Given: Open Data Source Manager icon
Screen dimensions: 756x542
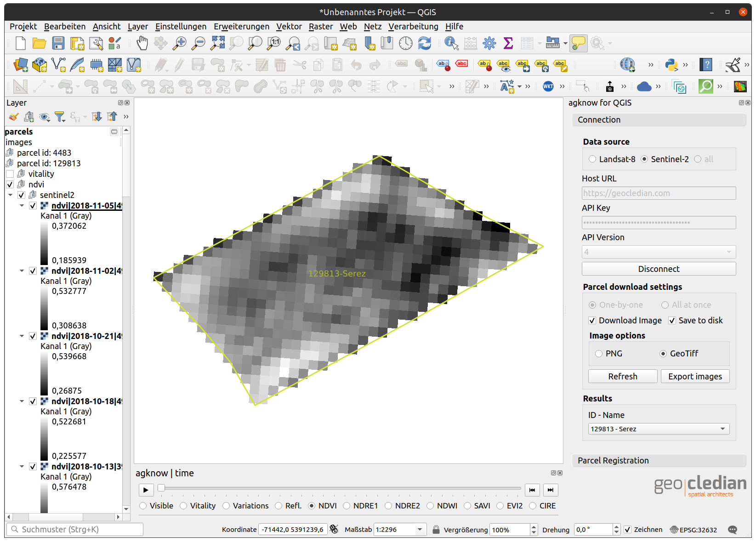Looking at the screenshot, I should coord(21,65).
